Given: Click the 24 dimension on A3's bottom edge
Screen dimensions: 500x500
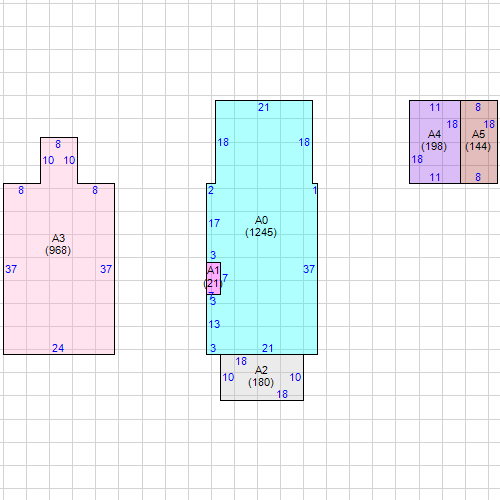Looking at the screenshot, I should (x=58, y=348).
